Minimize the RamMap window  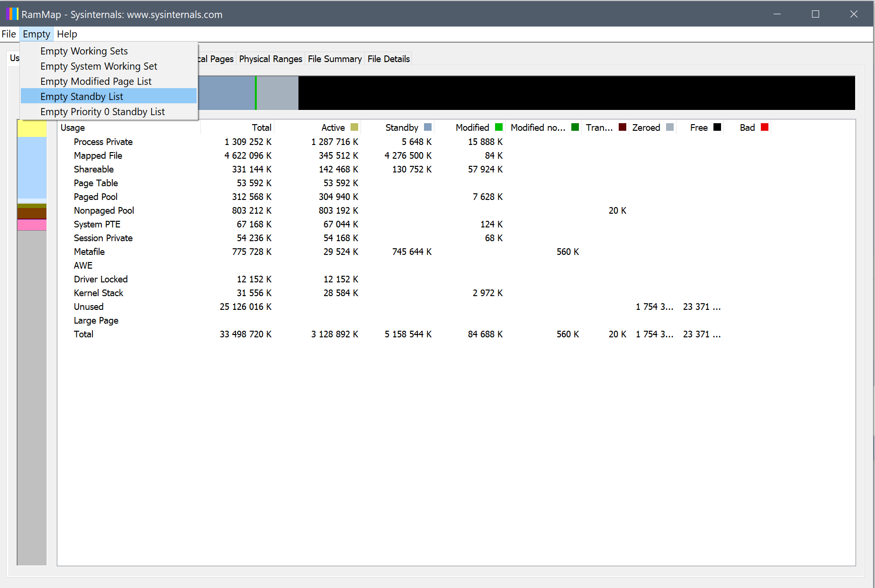pyautogui.click(x=777, y=14)
